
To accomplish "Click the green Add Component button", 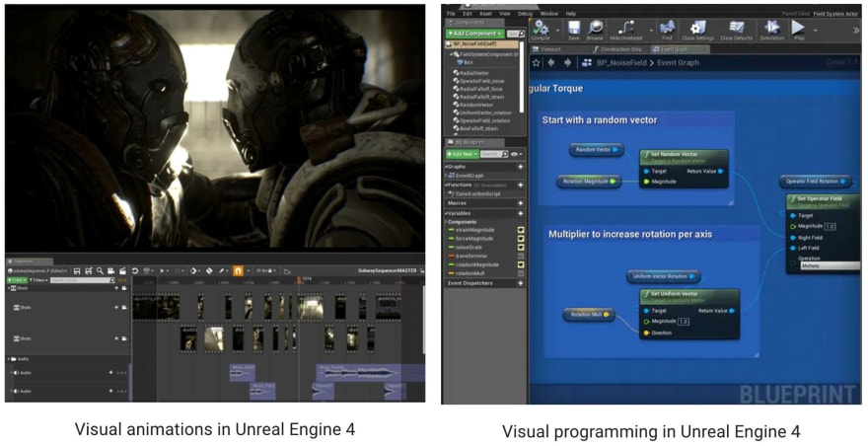I will click(474, 34).
